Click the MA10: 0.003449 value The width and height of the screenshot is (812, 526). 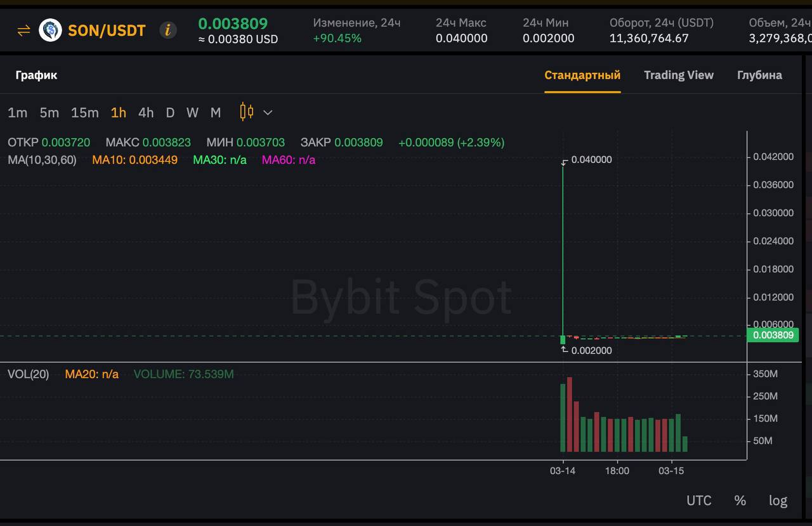coord(134,160)
